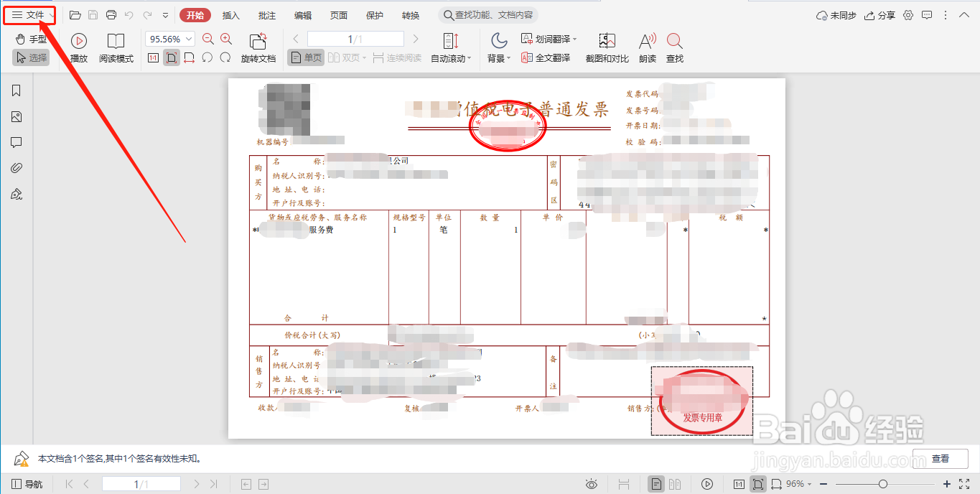Toggle fit page icon in ribbon
The width and height of the screenshot is (980, 494).
click(172, 58)
